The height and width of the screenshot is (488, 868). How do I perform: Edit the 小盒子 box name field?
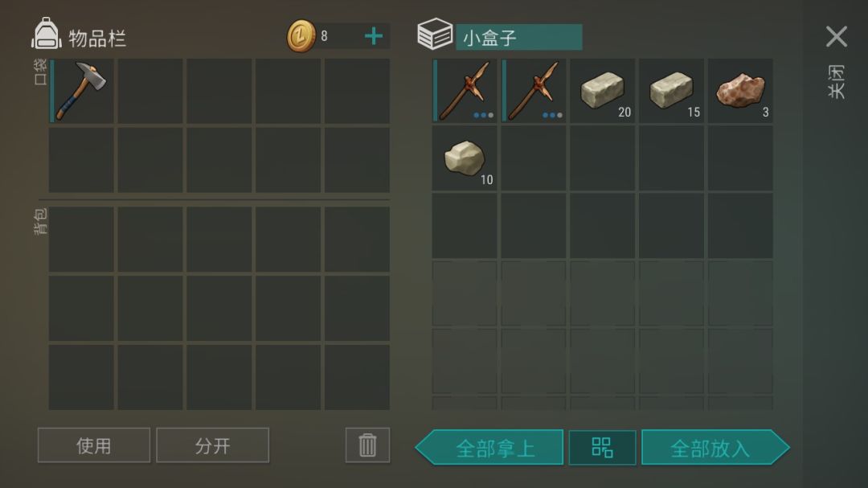[x=518, y=37]
